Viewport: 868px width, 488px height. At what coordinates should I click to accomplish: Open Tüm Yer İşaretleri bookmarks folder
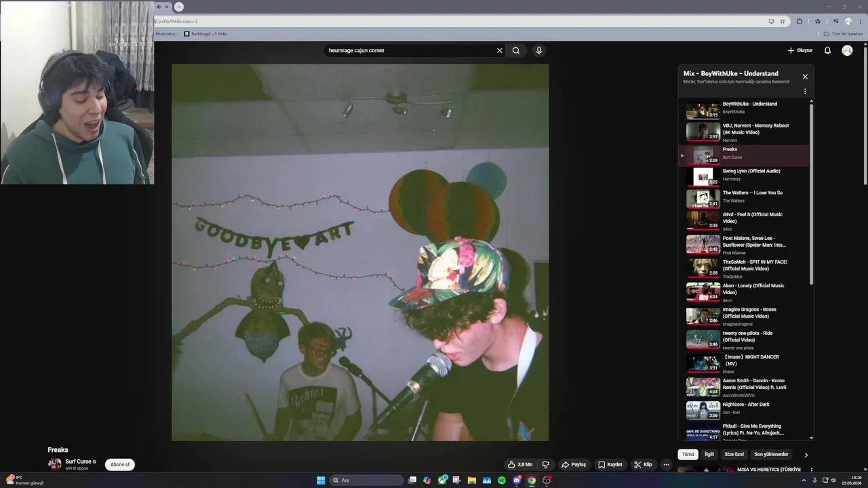click(x=844, y=33)
